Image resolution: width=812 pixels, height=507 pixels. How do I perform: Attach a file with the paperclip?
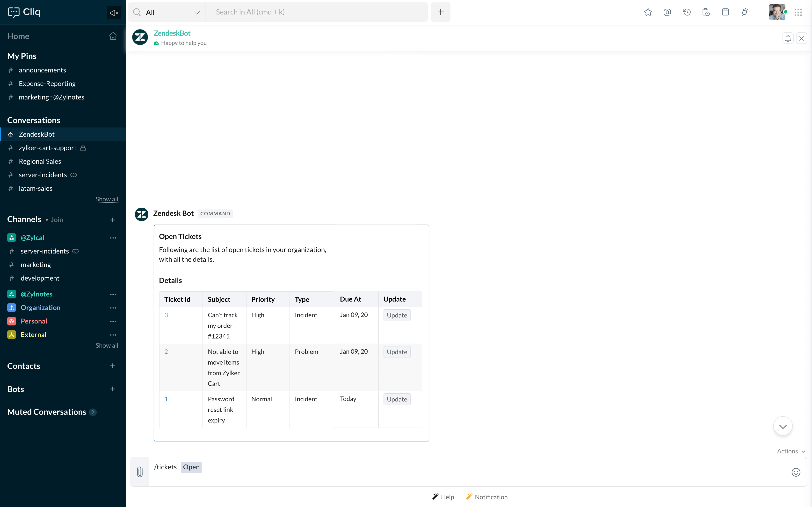140,472
